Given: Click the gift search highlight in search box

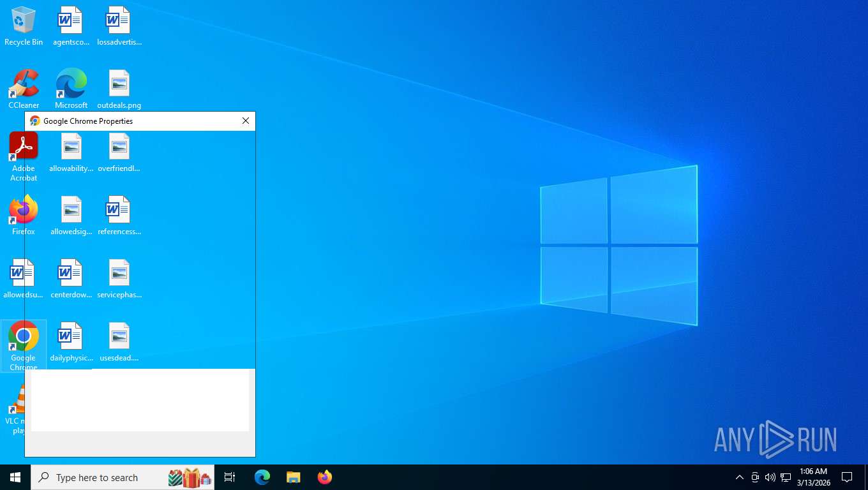Looking at the screenshot, I should (190, 477).
